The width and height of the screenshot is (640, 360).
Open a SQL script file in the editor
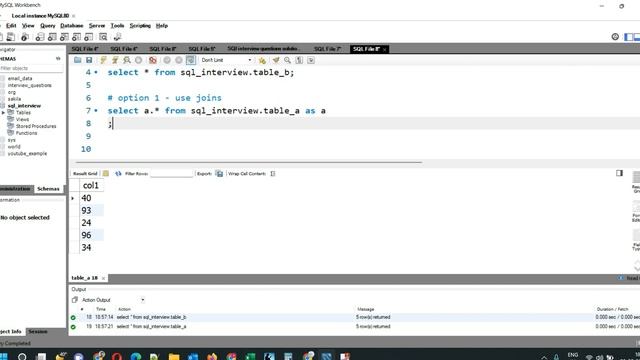(x=78, y=60)
